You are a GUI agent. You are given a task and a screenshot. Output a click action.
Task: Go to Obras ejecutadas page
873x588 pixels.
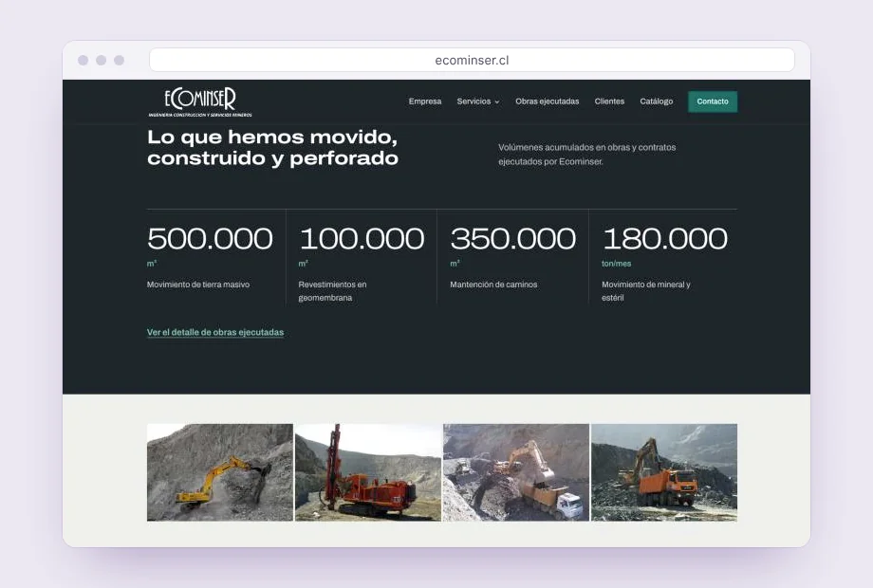click(547, 101)
